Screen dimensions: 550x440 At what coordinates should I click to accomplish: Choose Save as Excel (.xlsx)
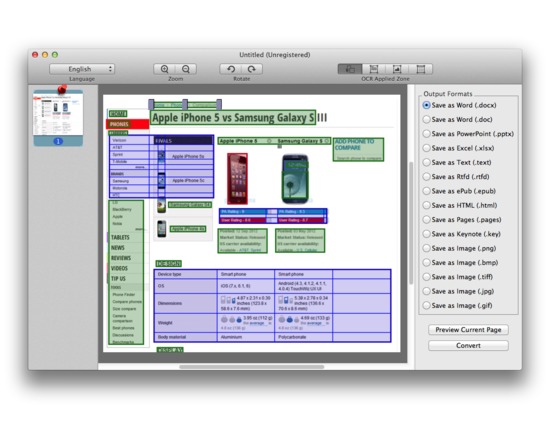pyautogui.click(x=458, y=148)
